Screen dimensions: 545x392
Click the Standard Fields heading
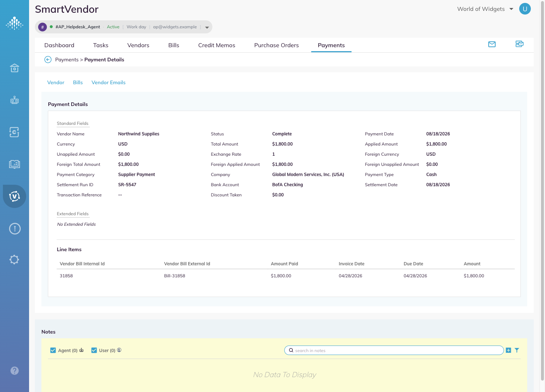pyautogui.click(x=73, y=123)
